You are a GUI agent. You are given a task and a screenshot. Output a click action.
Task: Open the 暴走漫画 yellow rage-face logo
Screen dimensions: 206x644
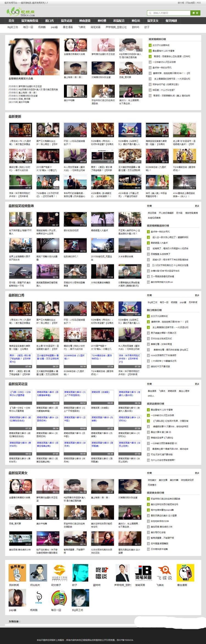coord(185,573)
